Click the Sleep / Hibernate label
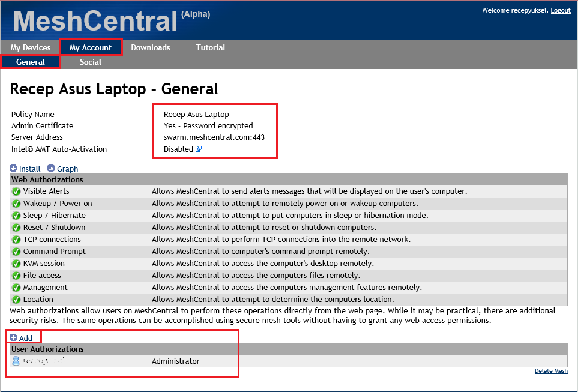578x392 pixels. 54,215
